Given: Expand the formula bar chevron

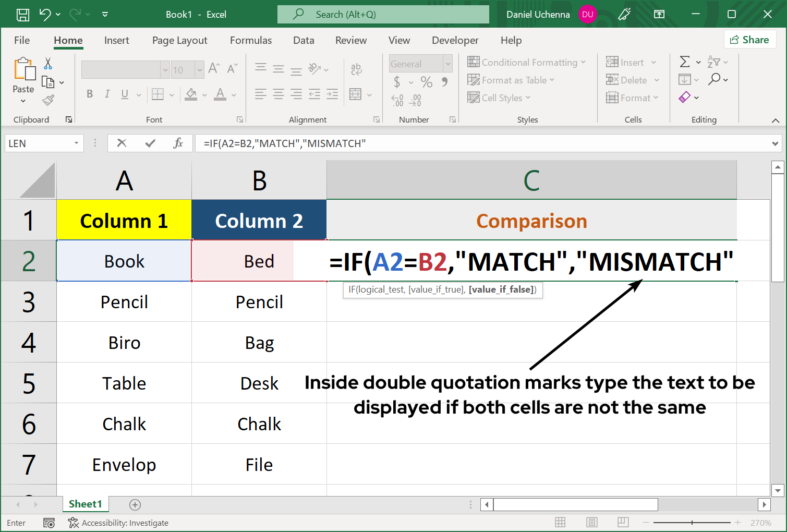Looking at the screenshot, I should (775, 143).
